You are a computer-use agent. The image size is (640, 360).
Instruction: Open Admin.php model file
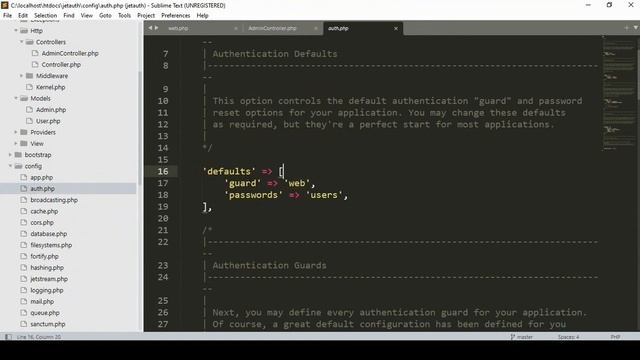point(51,110)
